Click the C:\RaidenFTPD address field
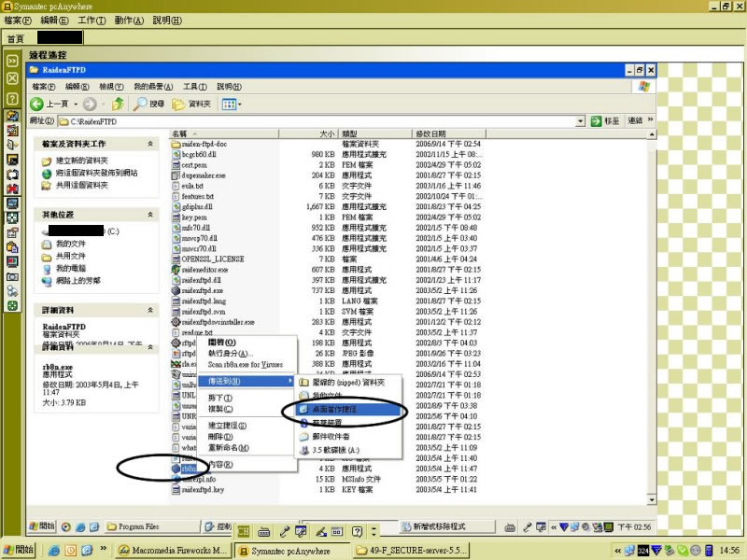747x560 pixels. pyautogui.click(x=316, y=121)
